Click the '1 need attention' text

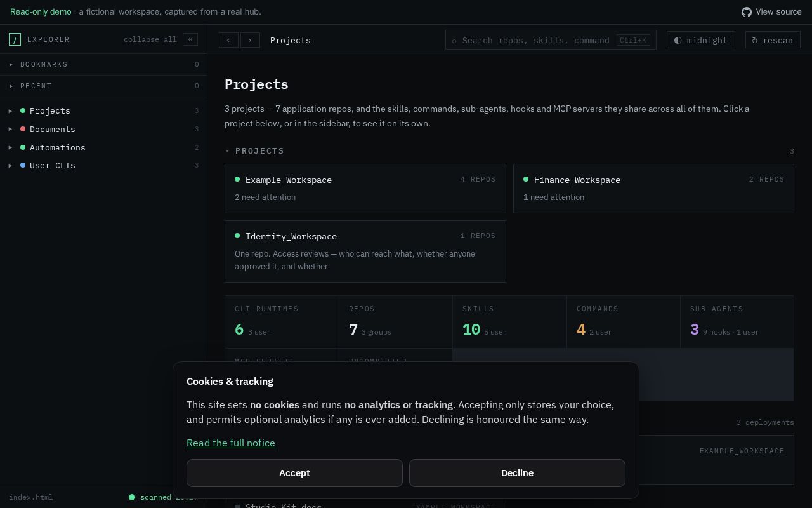(x=554, y=197)
